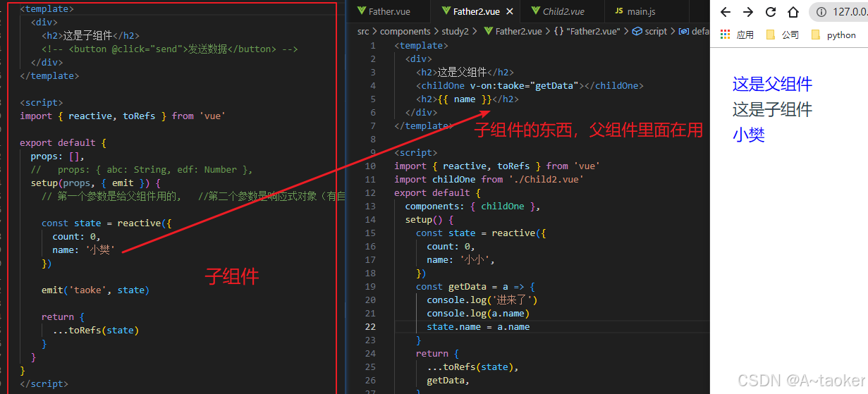Go back in the browser

(x=726, y=12)
